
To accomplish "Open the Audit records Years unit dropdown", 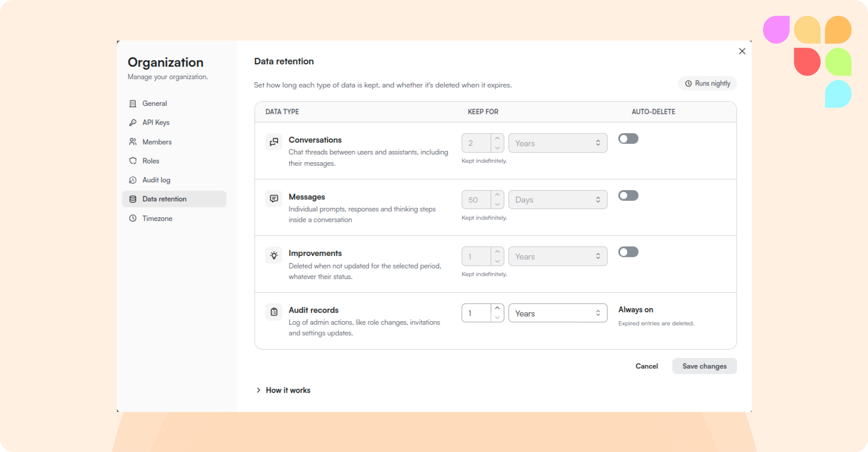I will point(558,313).
